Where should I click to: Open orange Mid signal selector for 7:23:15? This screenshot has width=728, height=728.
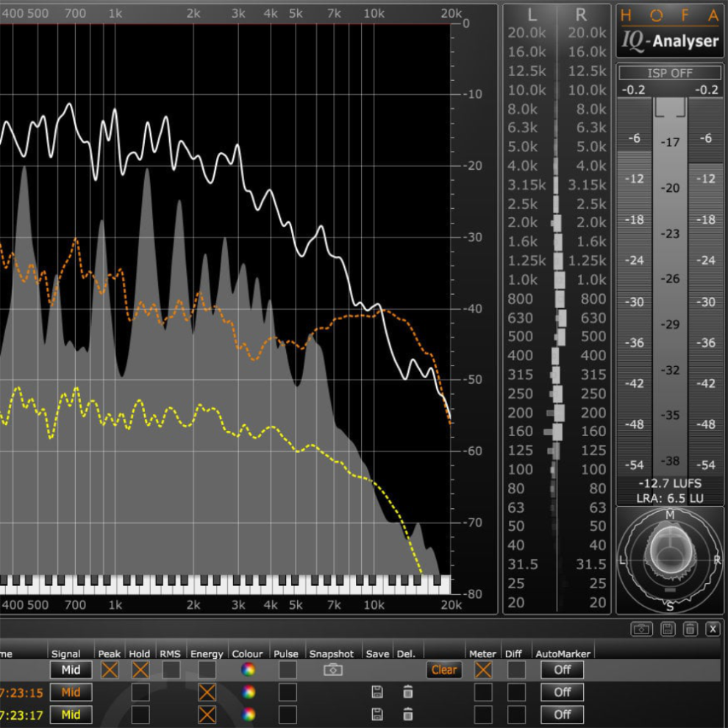71,692
